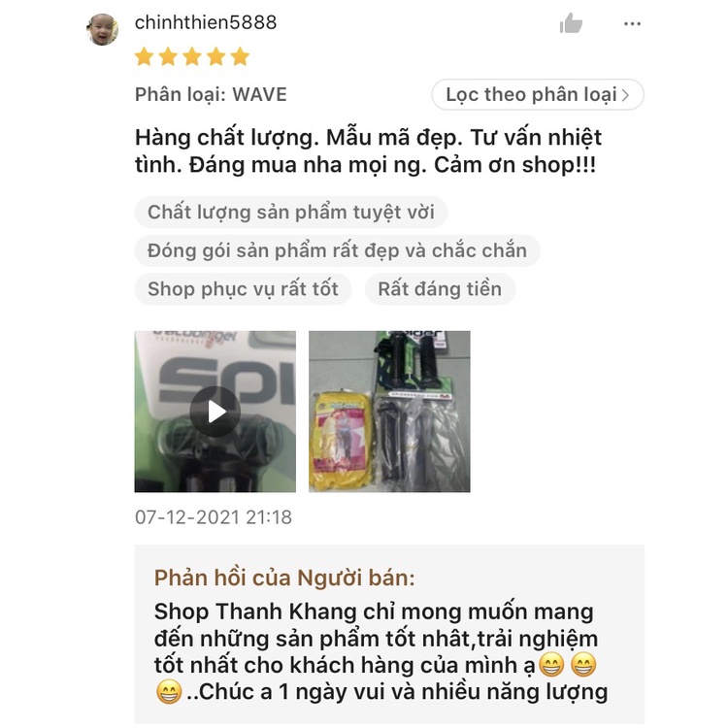728x728 pixels.
Task: Click the review timestamp 07-12-2021 21:18
Action: click(214, 517)
